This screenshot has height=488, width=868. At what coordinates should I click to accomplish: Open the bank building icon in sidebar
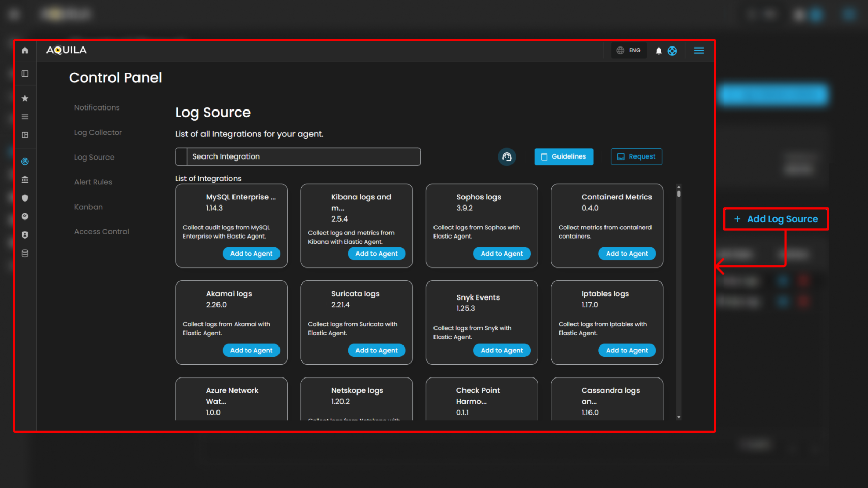[x=25, y=180]
